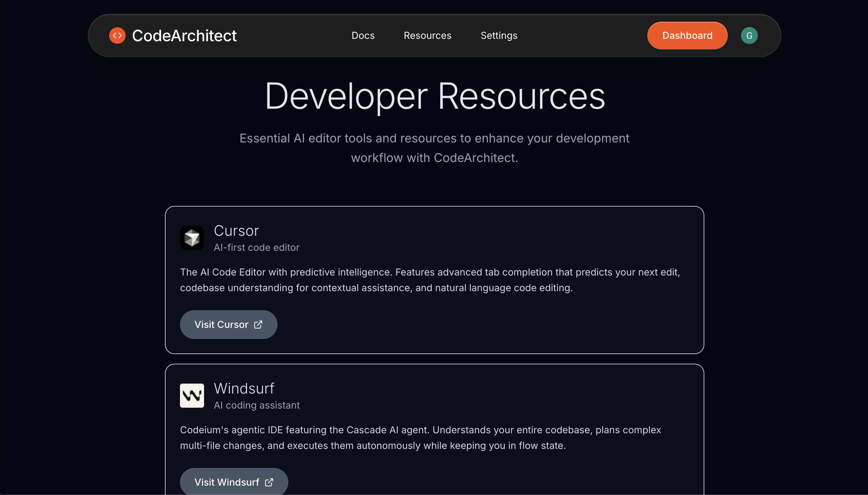Click the Visit Windsurf button
868x495 pixels.
click(234, 482)
